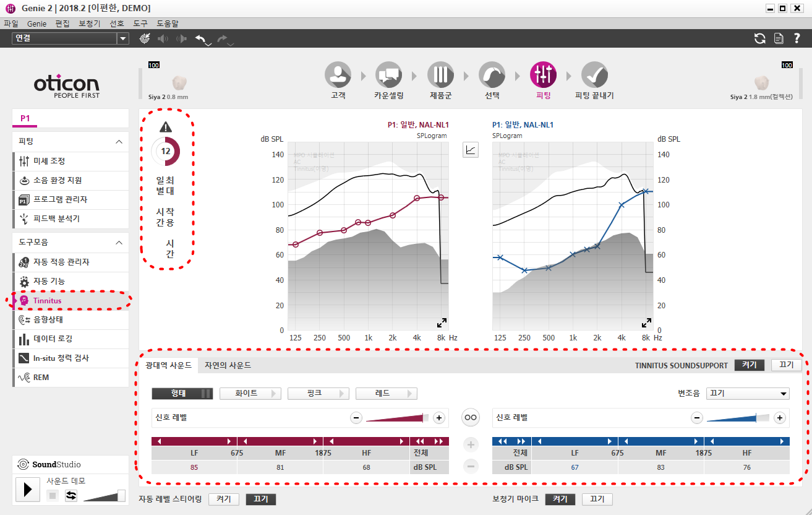
Task: Open 자동 적응 관리자 in the sidebar
Action: pyautogui.click(x=71, y=262)
